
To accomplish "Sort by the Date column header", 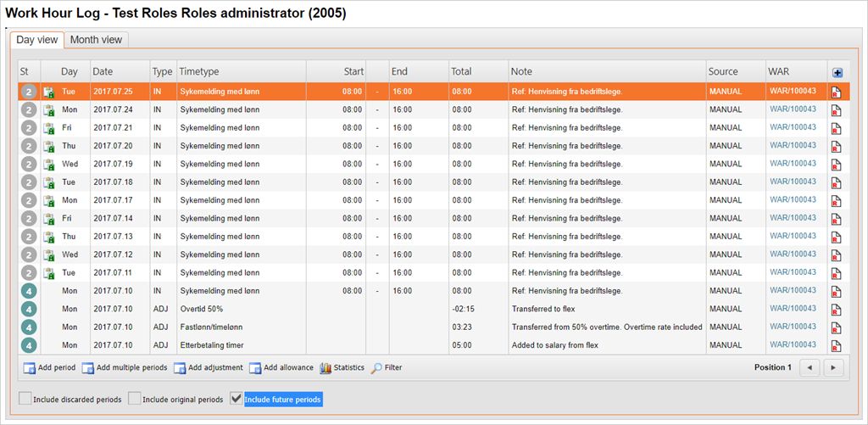I will tap(103, 72).
